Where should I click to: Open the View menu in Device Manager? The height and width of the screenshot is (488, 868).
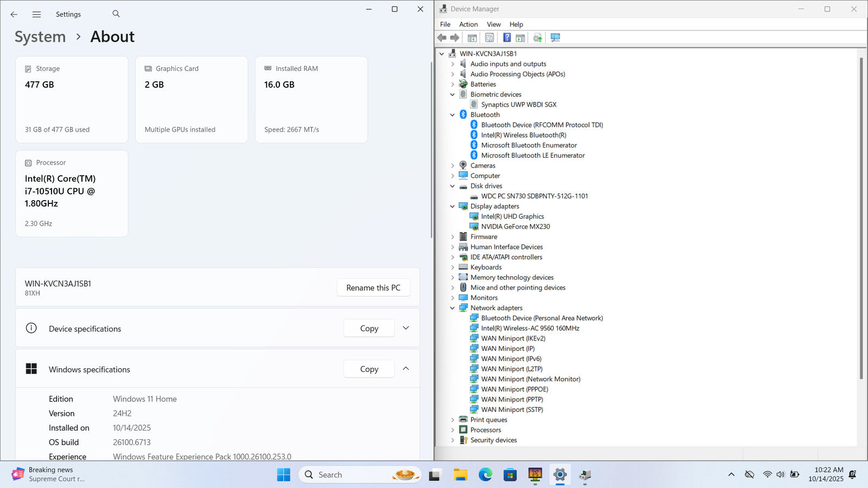[494, 24]
